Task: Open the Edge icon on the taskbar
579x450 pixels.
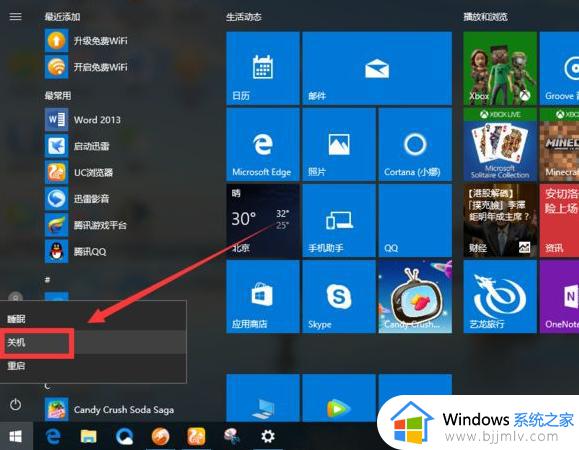Action: (x=54, y=437)
